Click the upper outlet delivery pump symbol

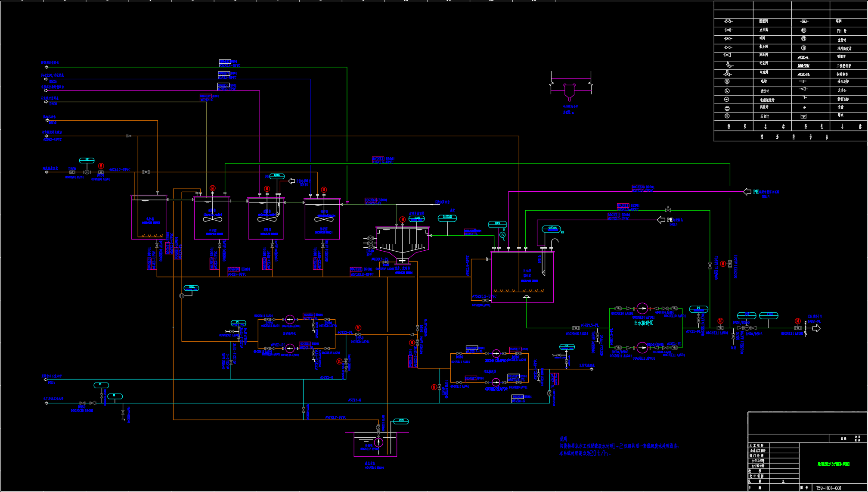[x=642, y=308]
